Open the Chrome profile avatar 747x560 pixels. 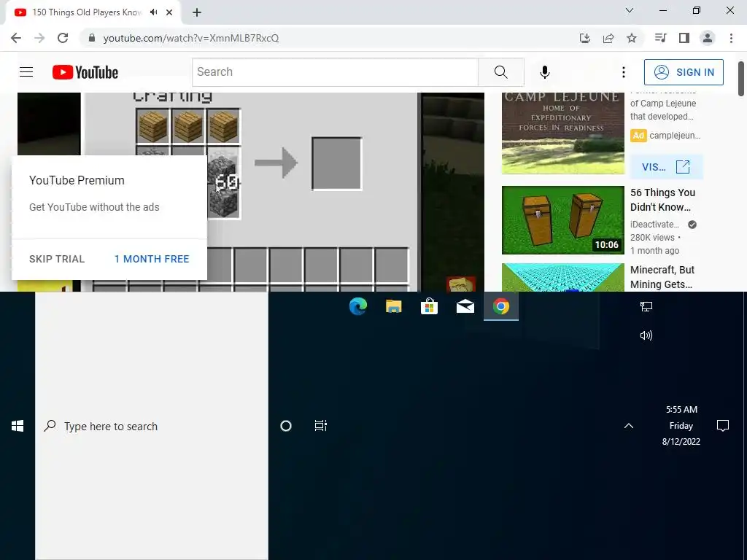pyautogui.click(x=708, y=38)
